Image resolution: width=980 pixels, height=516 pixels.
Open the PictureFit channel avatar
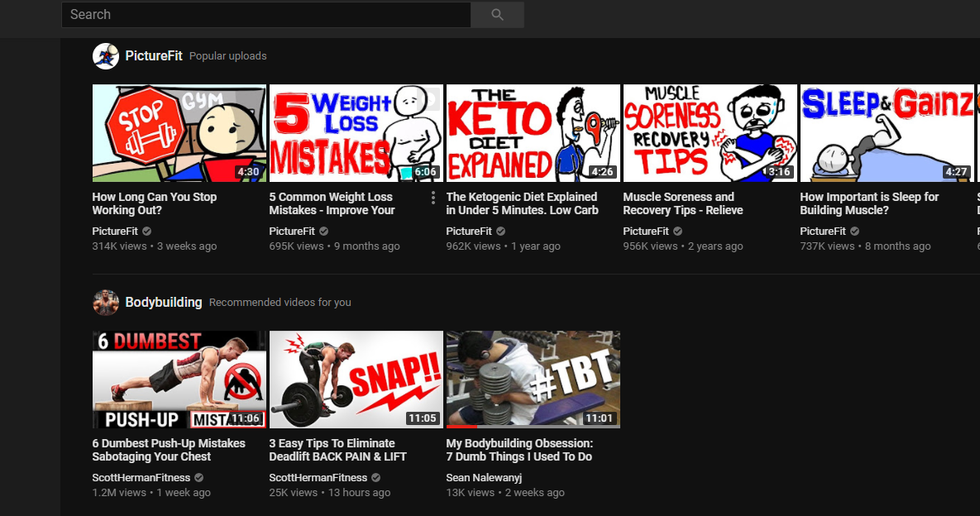click(106, 56)
